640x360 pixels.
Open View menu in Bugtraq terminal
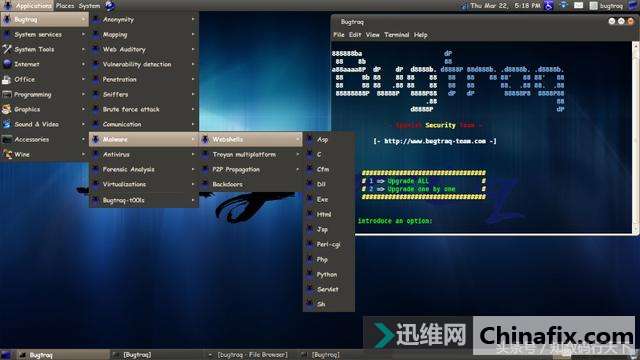click(x=372, y=35)
